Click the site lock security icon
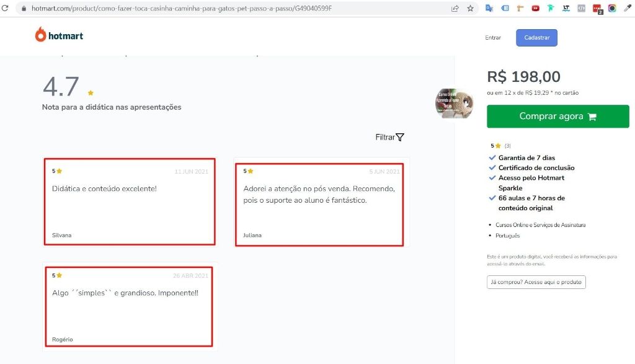This screenshot has width=635, height=364. (x=24, y=8)
